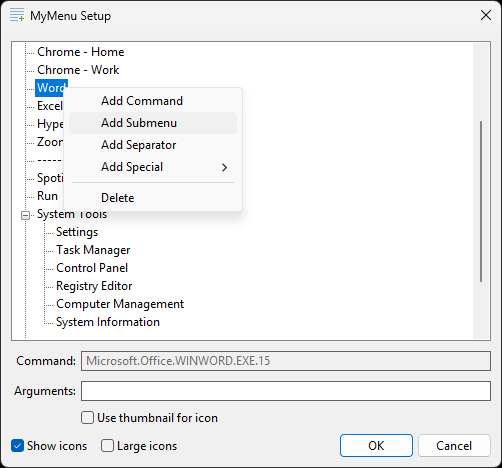Click the Cancel button

click(x=454, y=445)
